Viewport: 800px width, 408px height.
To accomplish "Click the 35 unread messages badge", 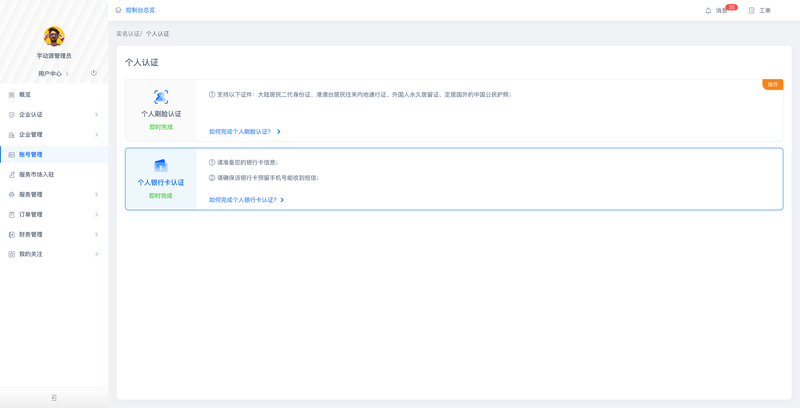I will pyautogui.click(x=732, y=7).
